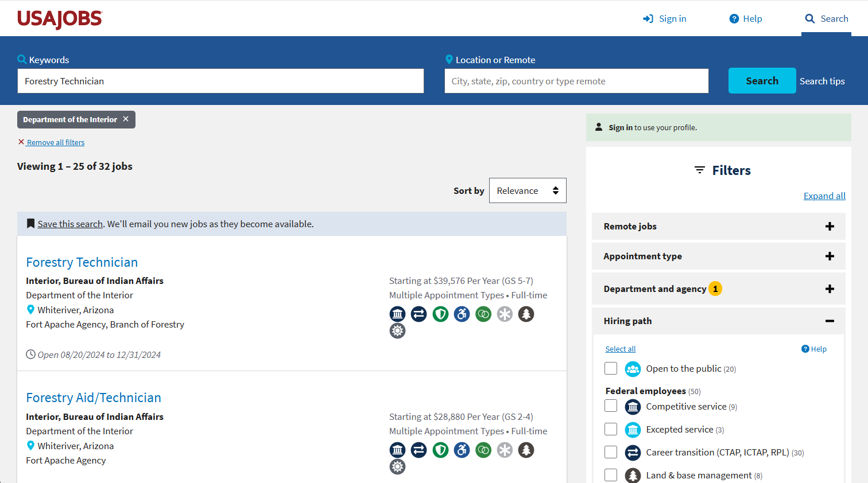Image resolution: width=868 pixels, height=483 pixels.
Task: Click the career transition arrows icon on first job
Action: 419,314
